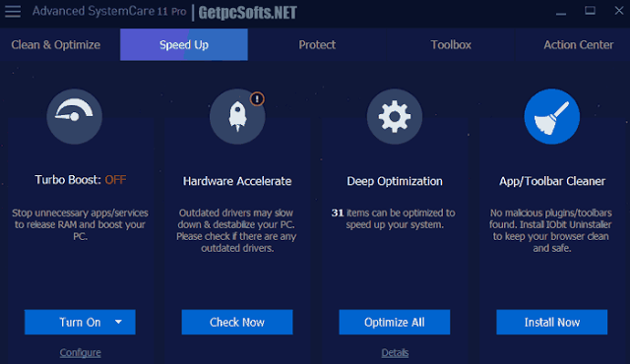The image size is (630, 364).
Task: Turn on Turbo Boost
Action: (80, 322)
